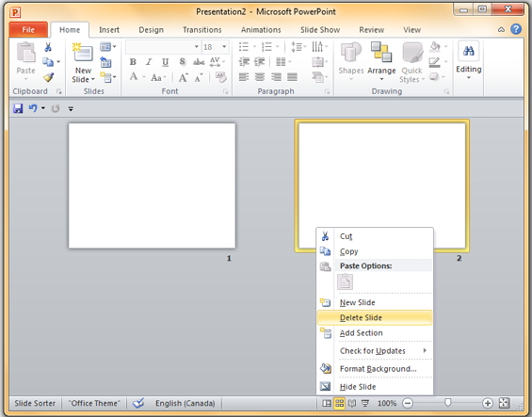The width and height of the screenshot is (532, 417).
Task: Choose New Slide in context menu
Action: coord(375,302)
